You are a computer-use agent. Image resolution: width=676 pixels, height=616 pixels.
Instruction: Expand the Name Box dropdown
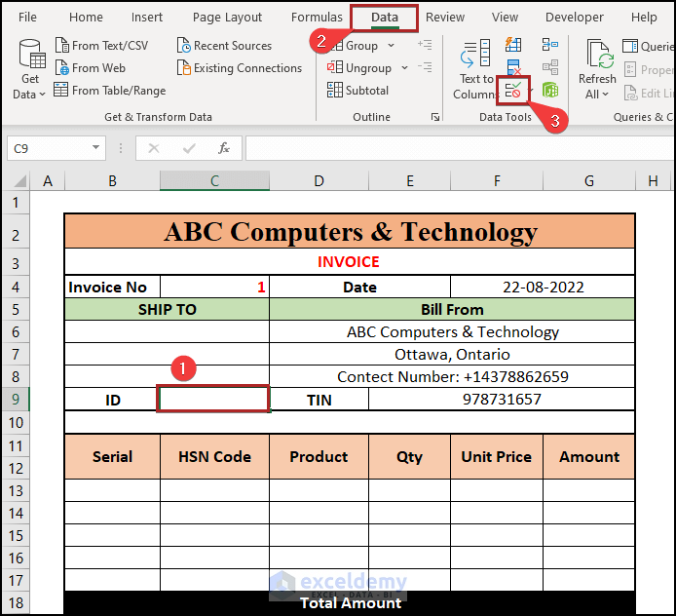95,148
